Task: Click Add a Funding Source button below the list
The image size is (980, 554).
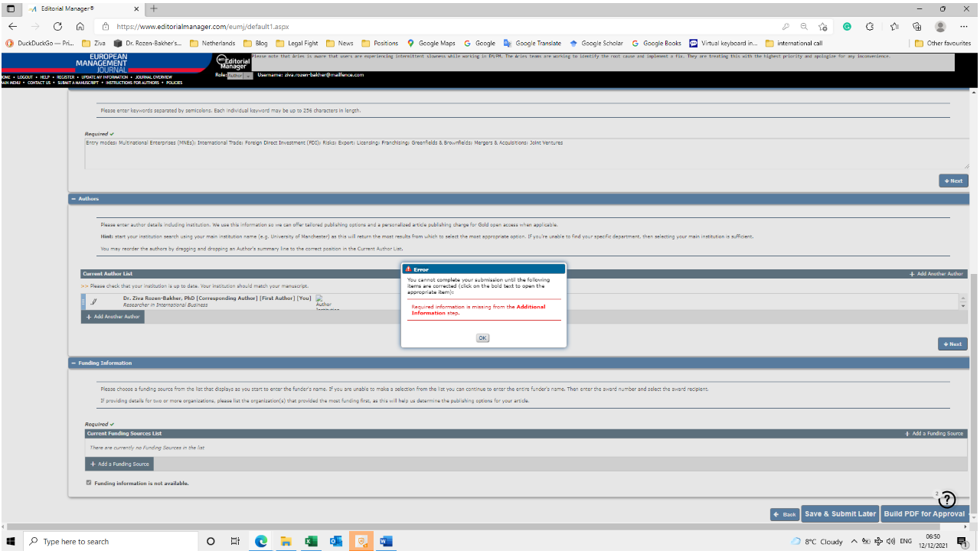Action: [119, 464]
